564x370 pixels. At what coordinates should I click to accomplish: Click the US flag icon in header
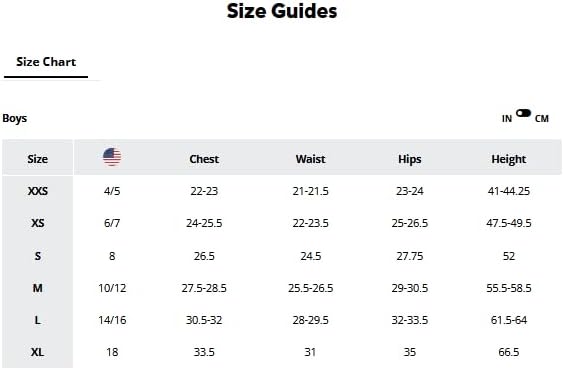(x=112, y=157)
